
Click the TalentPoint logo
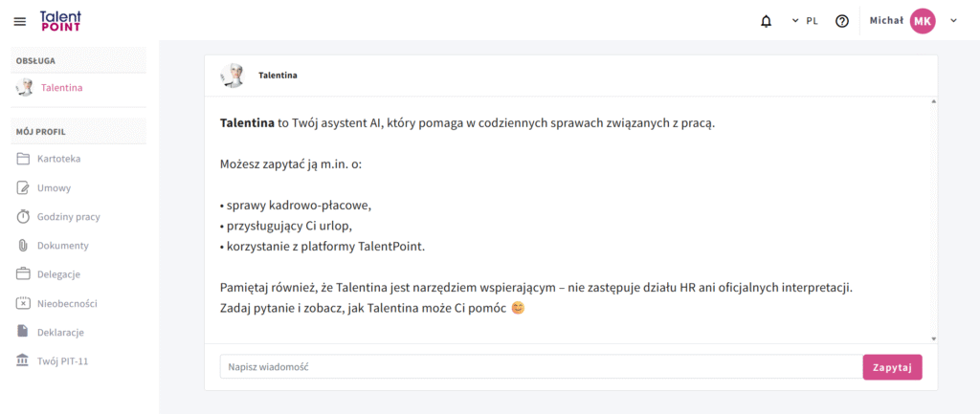pyautogui.click(x=60, y=21)
